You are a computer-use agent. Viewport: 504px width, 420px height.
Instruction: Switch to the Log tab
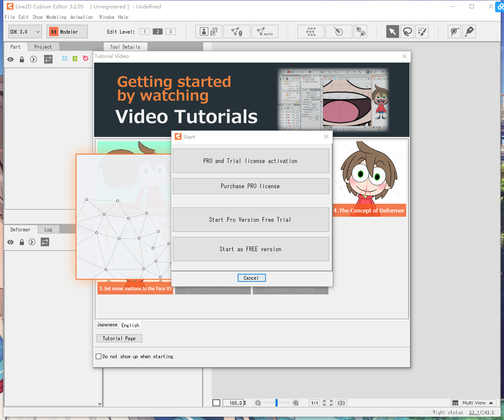click(48, 229)
